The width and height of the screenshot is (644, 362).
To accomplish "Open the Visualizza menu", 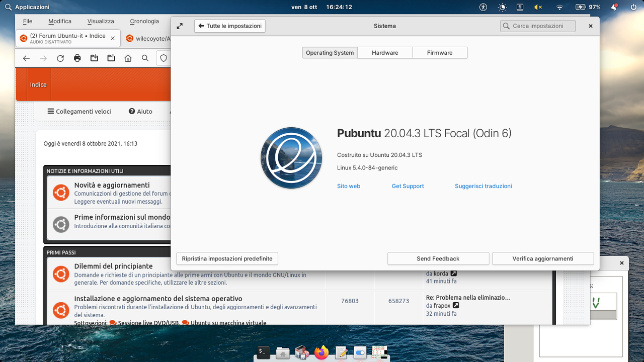I will [101, 21].
